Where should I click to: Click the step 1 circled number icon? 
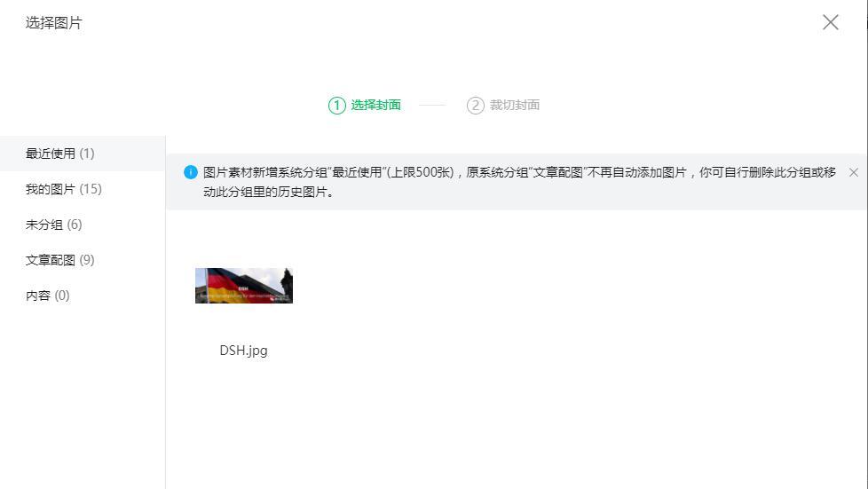(x=337, y=106)
